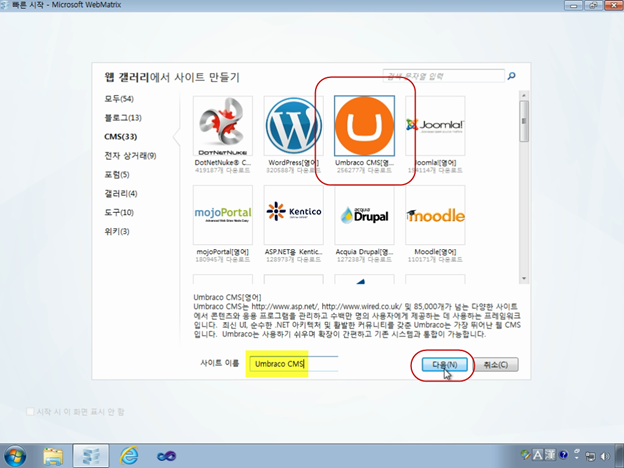The width and height of the screenshot is (624, 468).
Task: Click gallery scrollbar down arrow
Action: click(524, 279)
